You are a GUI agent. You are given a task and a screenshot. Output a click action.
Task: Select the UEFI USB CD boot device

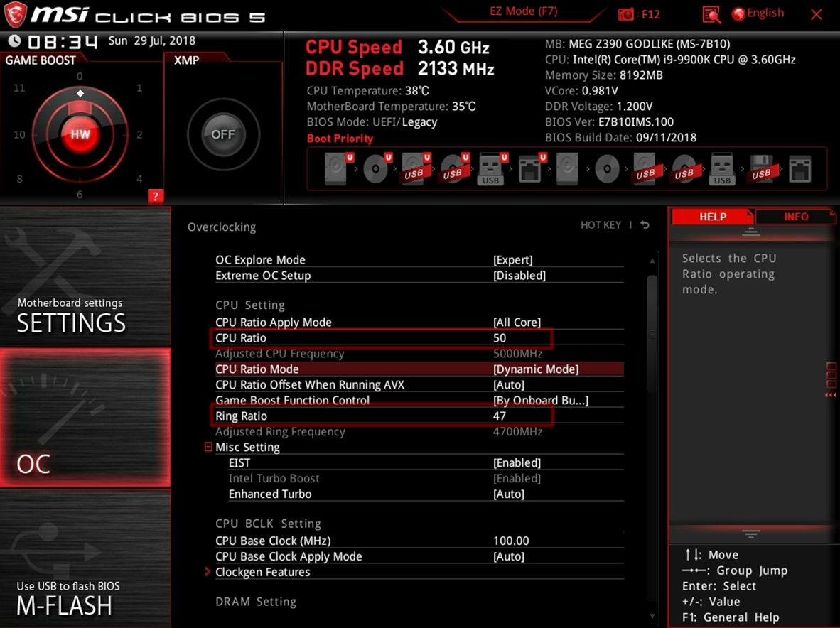[x=454, y=168]
